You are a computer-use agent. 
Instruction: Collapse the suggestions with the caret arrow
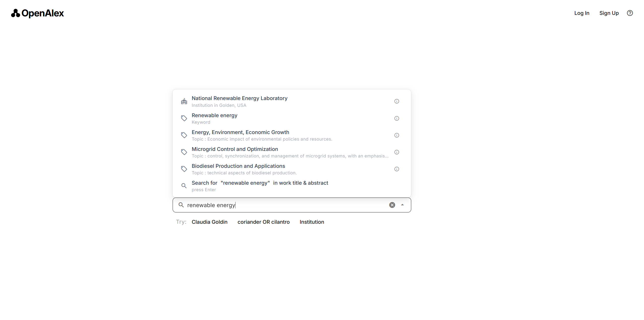click(402, 205)
